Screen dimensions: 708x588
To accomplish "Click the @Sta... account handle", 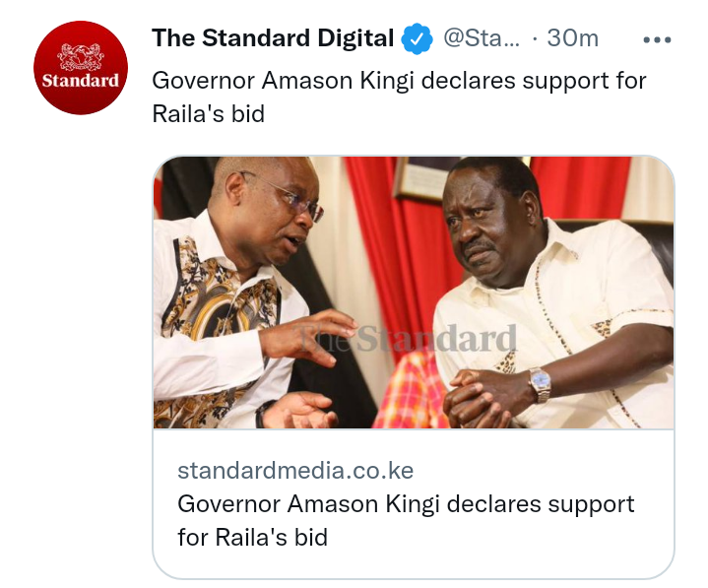I will point(482,38).
